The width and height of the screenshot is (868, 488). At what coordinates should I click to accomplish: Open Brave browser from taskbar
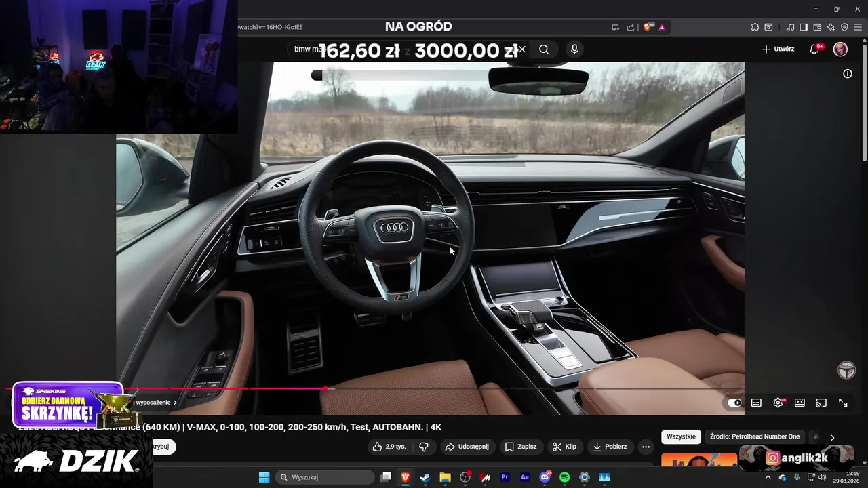point(406,477)
